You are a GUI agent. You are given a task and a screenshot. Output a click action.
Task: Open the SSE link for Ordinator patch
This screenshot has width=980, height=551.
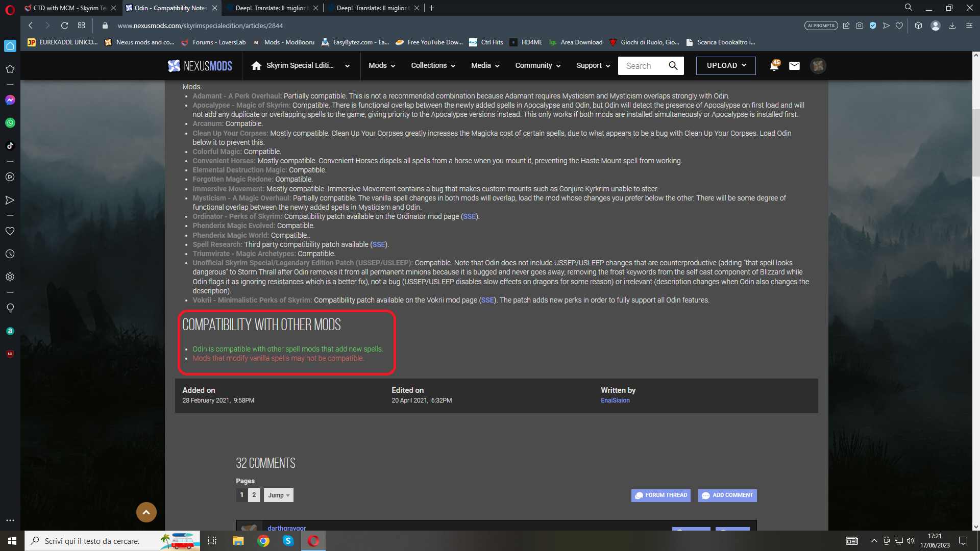tap(470, 217)
